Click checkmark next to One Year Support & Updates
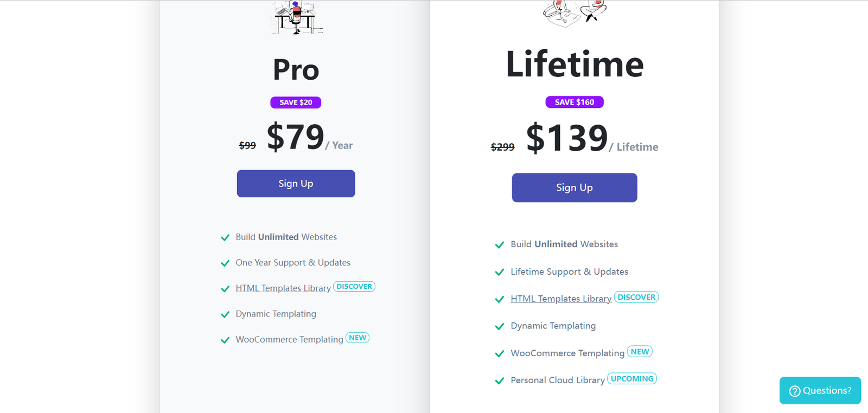The width and height of the screenshot is (868, 413). click(225, 263)
